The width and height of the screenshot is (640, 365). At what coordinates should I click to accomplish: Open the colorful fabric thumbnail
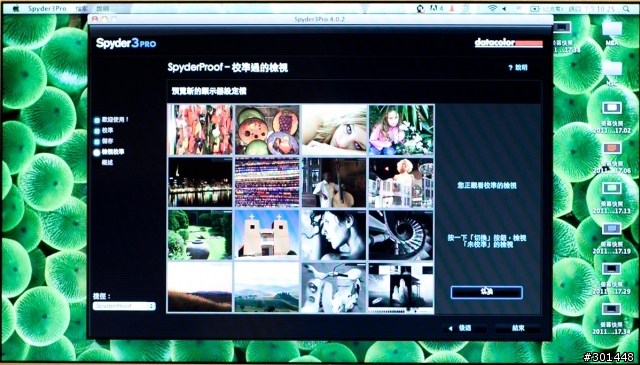click(x=200, y=130)
